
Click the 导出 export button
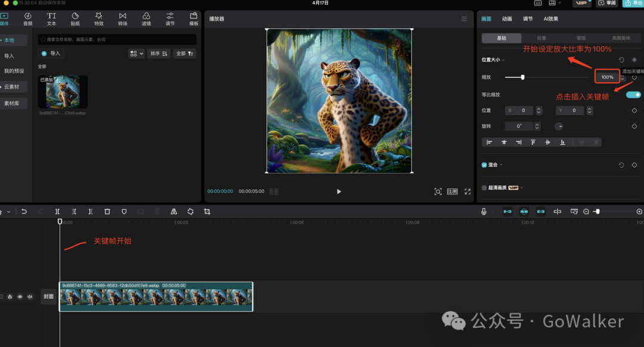pyautogui.click(x=633, y=4)
